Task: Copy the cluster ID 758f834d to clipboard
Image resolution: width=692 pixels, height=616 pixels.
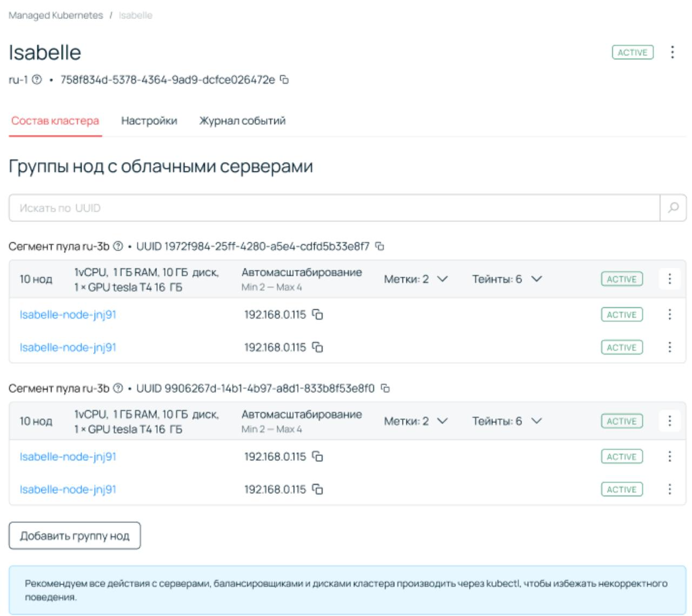Action: [284, 80]
